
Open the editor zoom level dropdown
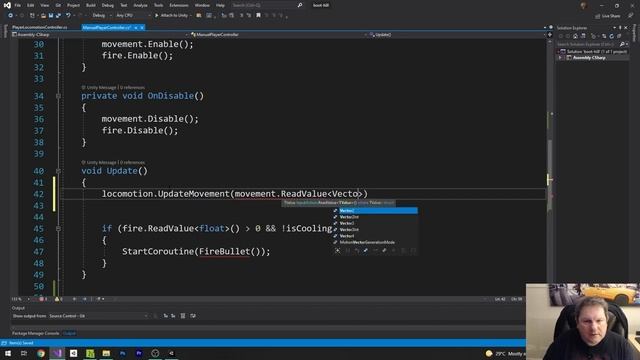click(x=21, y=299)
